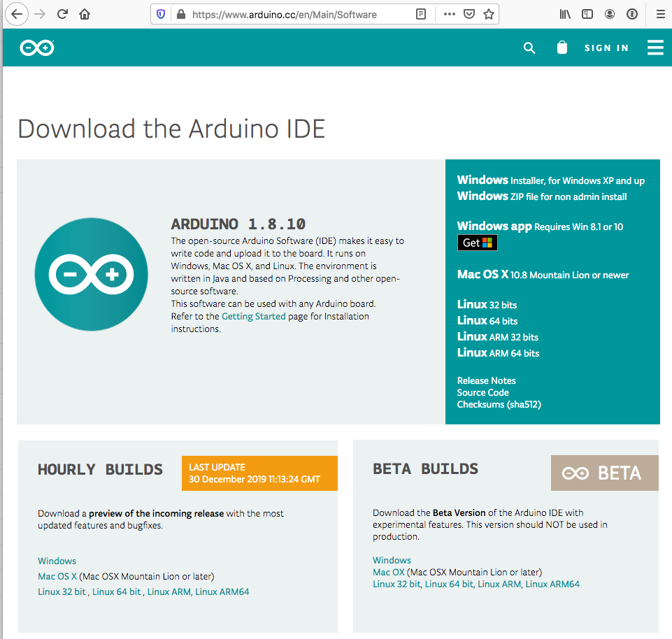Image resolution: width=672 pixels, height=639 pixels.
Task: Bookmark this page with star
Action: [489, 15]
